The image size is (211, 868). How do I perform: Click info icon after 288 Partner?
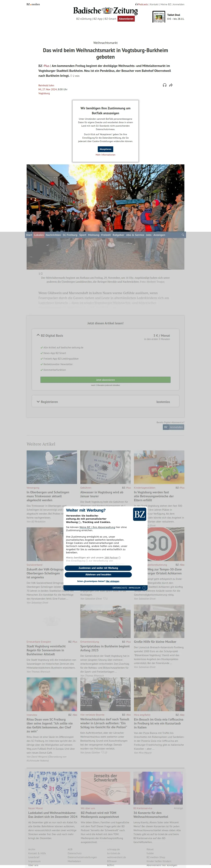pos(120,558)
